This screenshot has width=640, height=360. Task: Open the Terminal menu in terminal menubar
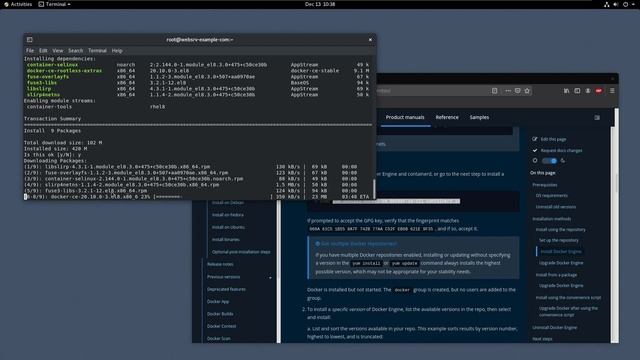click(x=97, y=51)
